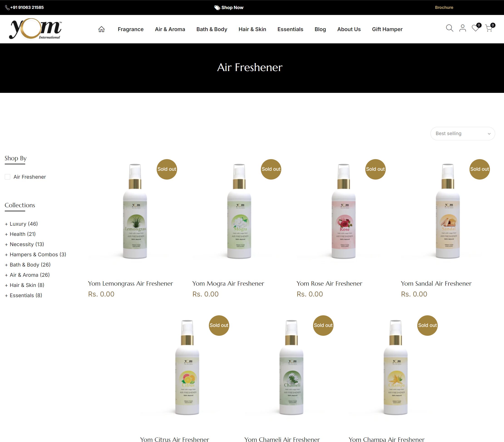Image resolution: width=504 pixels, height=442 pixels.
Task: Open the Gift Hamper menu item
Action: [387, 29]
